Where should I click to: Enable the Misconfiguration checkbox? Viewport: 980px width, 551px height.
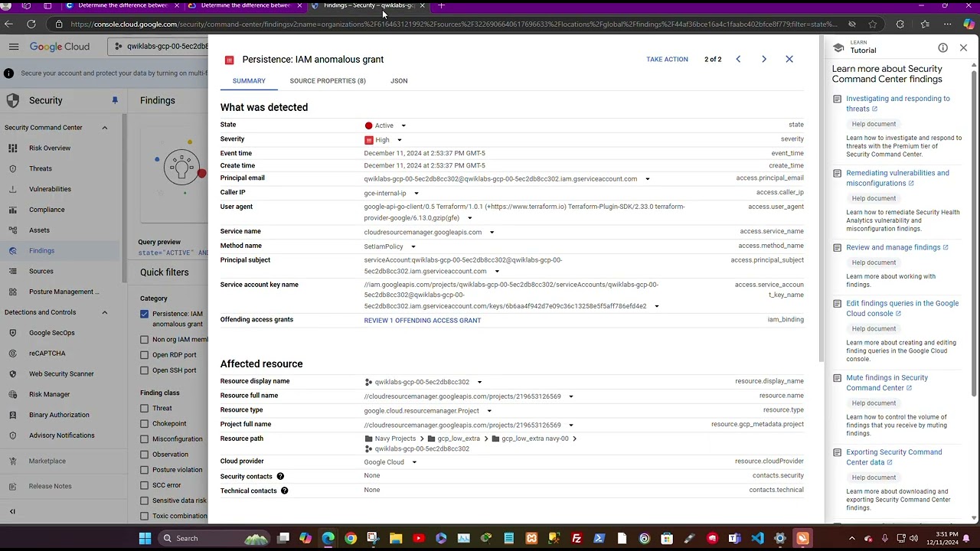pos(144,439)
